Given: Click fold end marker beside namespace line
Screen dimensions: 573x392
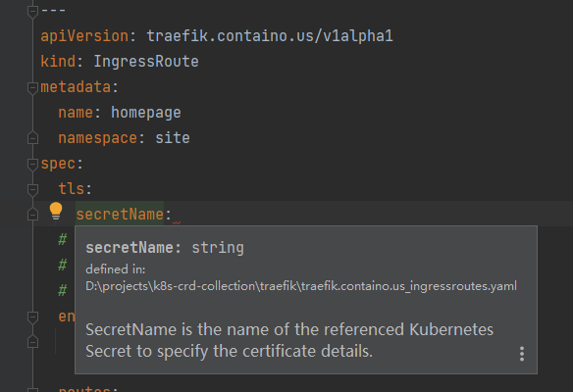Looking at the screenshot, I should click(32, 138).
